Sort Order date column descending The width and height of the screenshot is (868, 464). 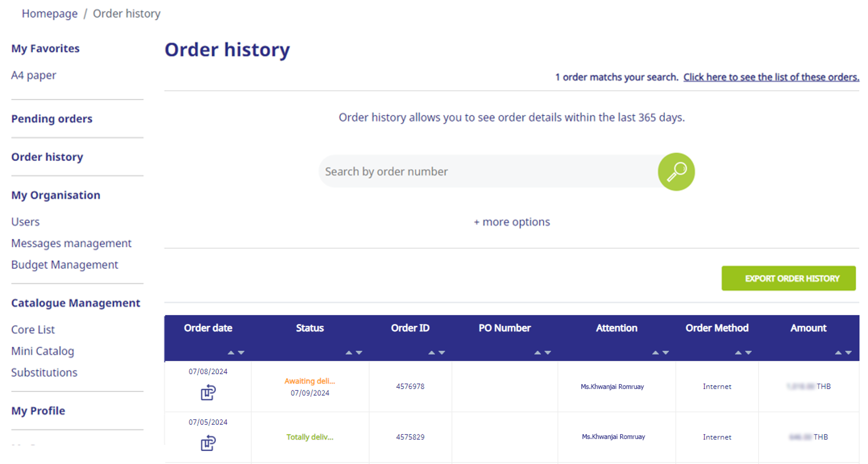point(241,353)
